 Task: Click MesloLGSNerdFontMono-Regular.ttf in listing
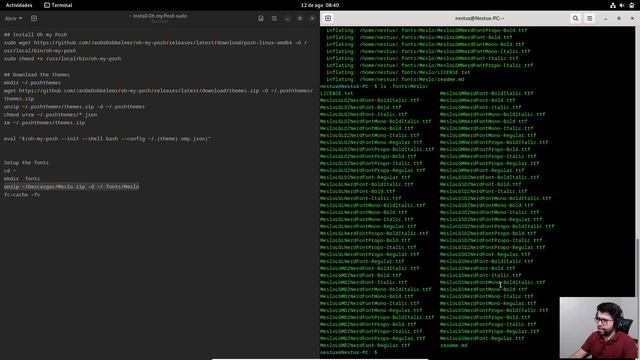coord(488,304)
